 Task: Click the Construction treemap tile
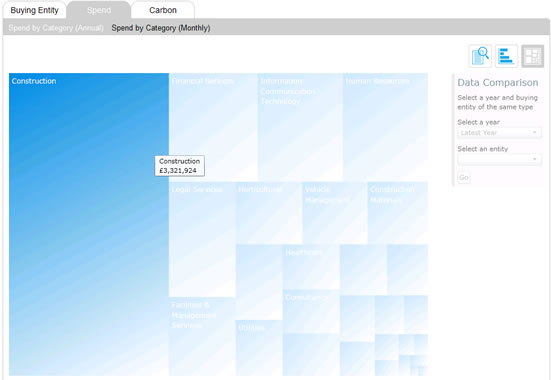[89, 224]
